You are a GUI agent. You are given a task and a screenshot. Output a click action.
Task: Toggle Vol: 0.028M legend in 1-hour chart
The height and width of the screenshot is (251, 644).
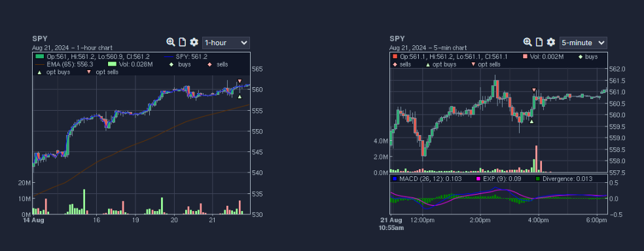click(x=131, y=64)
